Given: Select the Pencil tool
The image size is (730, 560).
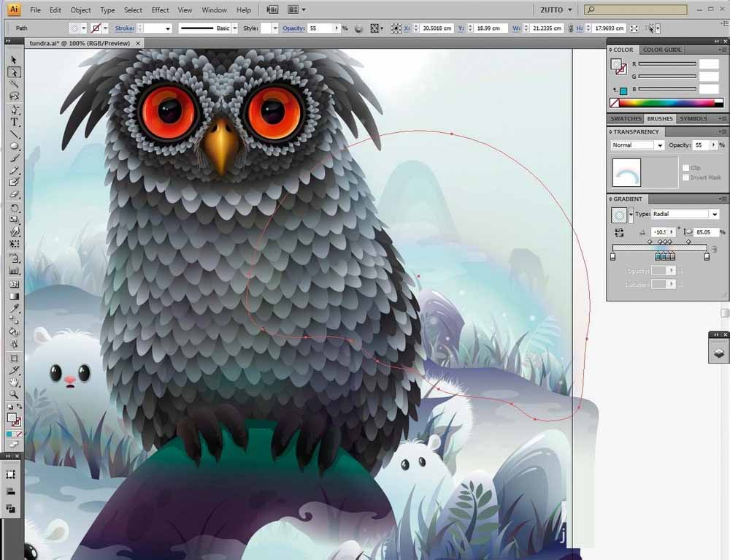Looking at the screenshot, I should coord(14,170).
